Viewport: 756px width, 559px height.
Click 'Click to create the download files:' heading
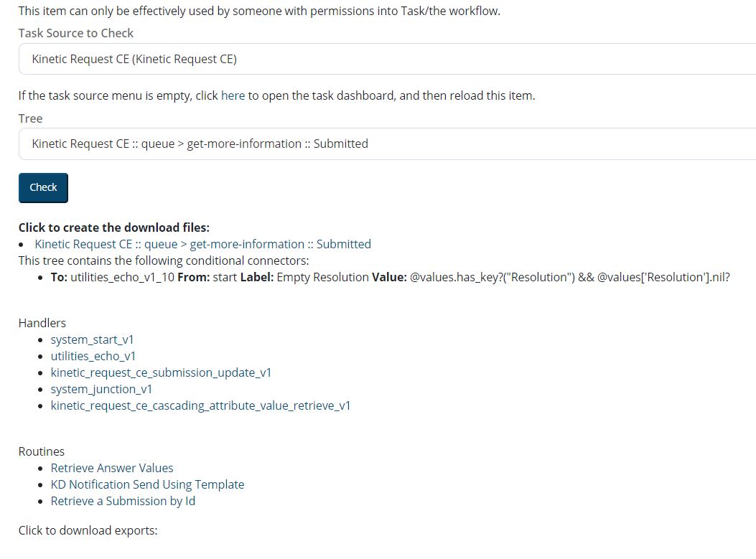pos(113,227)
